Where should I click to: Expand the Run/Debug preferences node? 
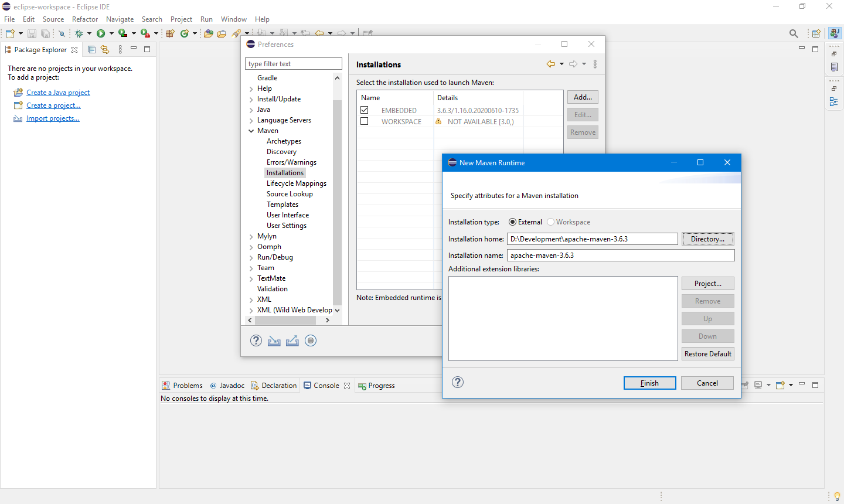pyautogui.click(x=251, y=257)
